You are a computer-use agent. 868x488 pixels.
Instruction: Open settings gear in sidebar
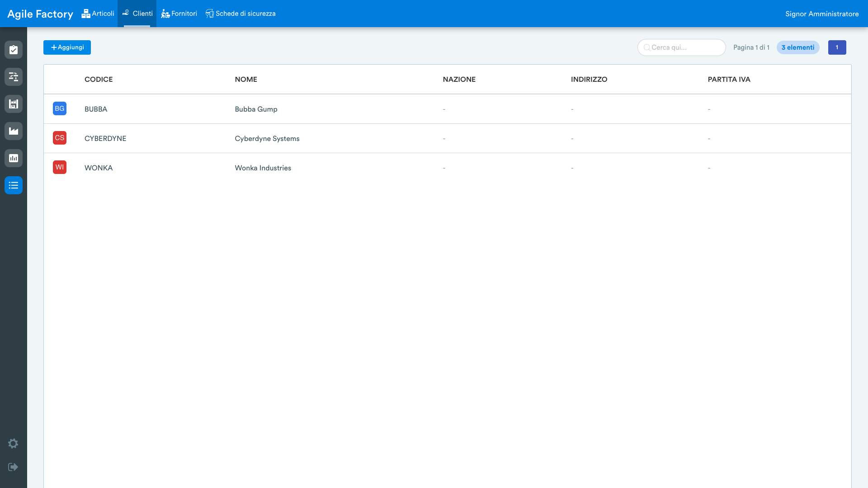coord(13,444)
